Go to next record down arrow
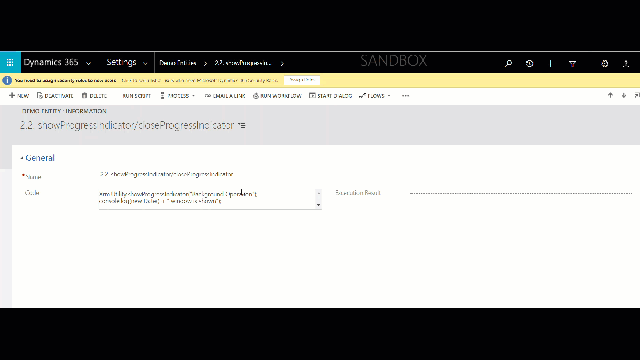 (624, 96)
